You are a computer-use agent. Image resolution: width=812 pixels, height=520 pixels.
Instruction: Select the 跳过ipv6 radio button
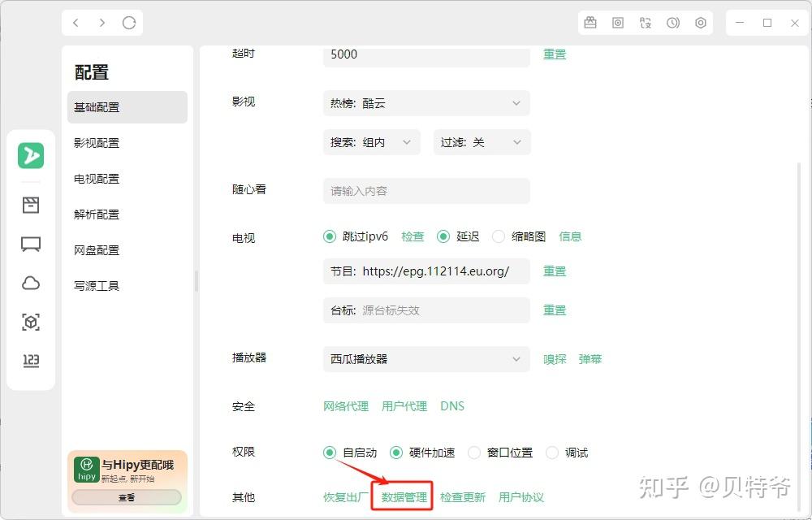pyautogui.click(x=329, y=236)
